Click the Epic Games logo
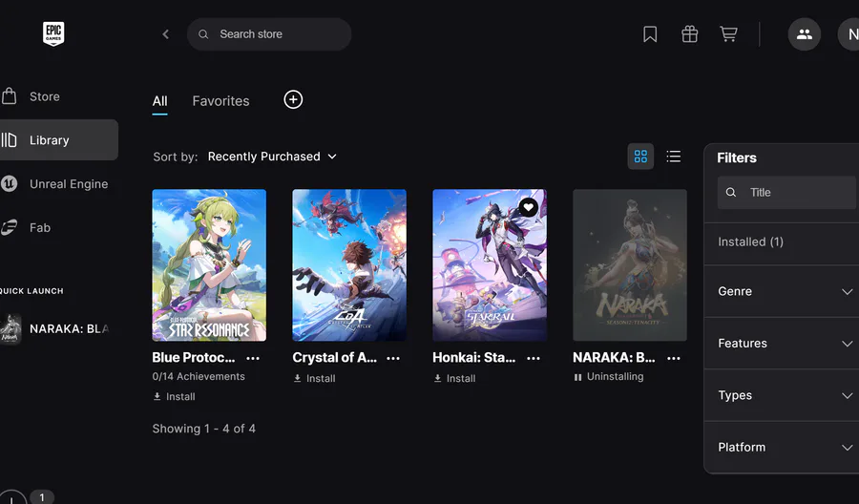 [53, 34]
